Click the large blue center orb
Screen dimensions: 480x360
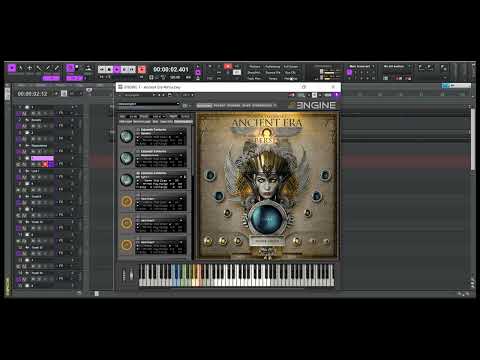pos(267,219)
